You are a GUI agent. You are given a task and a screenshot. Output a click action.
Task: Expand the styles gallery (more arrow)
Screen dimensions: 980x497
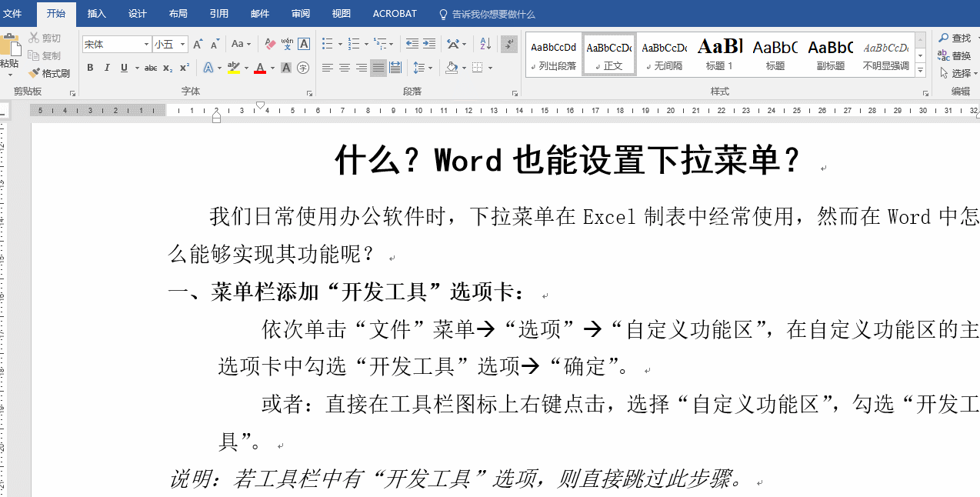[921, 70]
